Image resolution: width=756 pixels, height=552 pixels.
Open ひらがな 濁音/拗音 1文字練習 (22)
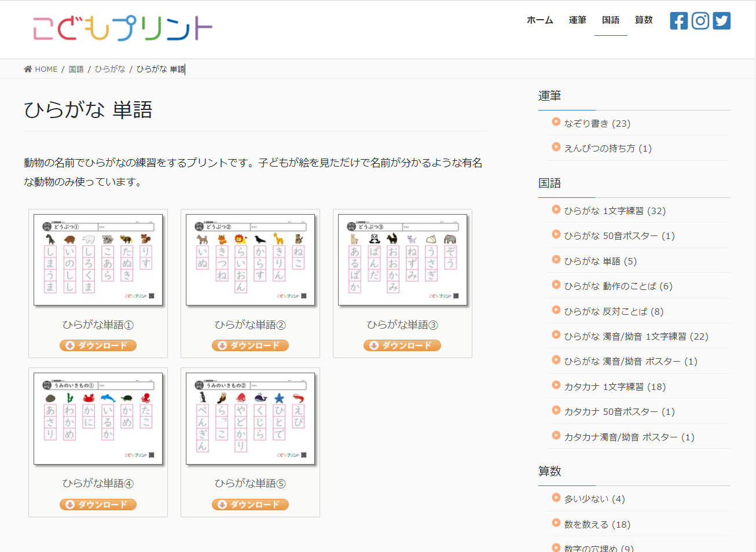pos(636,337)
